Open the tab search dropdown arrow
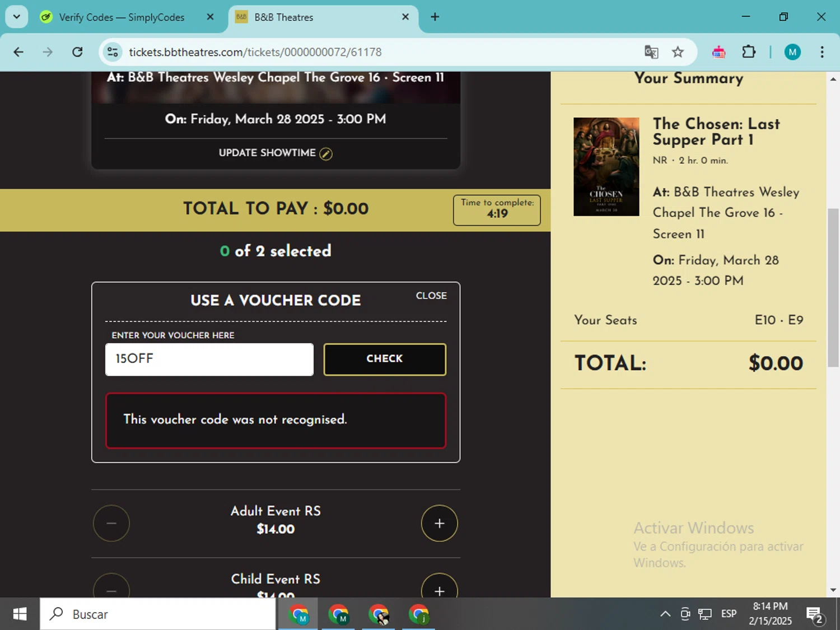The height and width of the screenshot is (630, 840). pyautogui.click(x=17, y=17)
